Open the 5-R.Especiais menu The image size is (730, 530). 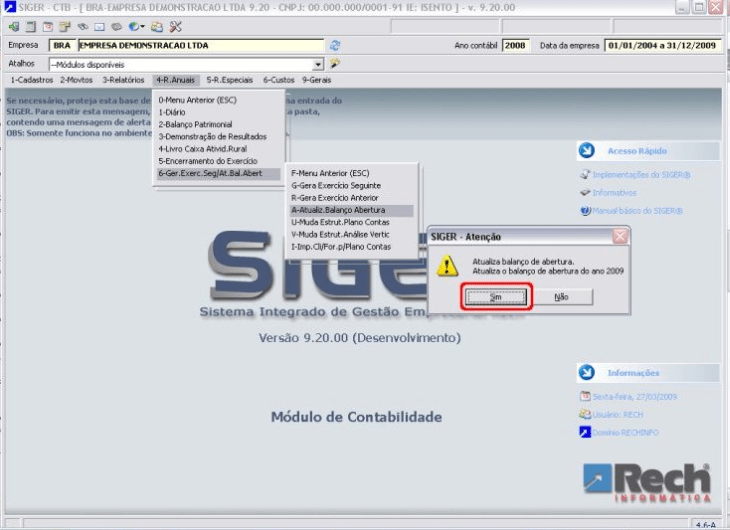click(x=230, y=80)
